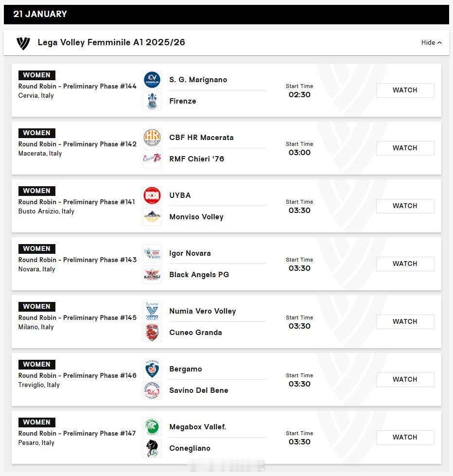Collapse the league section with Hide
Image resolution: width=453 pixels, height=476 pixels.
(428, 43)
